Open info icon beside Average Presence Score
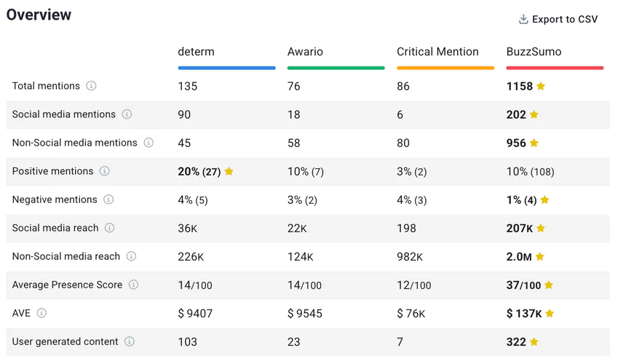This screenshot has width=618, height=364. (134, 285)
